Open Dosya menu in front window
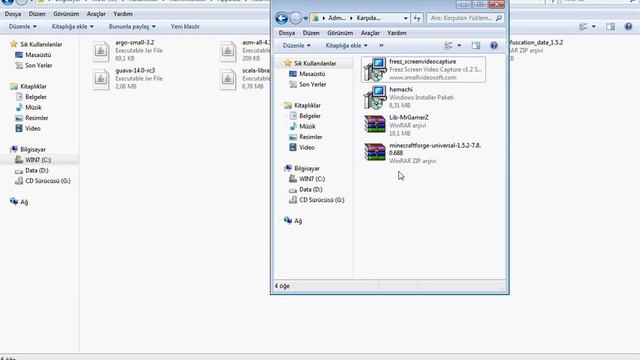Screen dimensions: 640x360 pyautogui.click(x=287, y=33)
